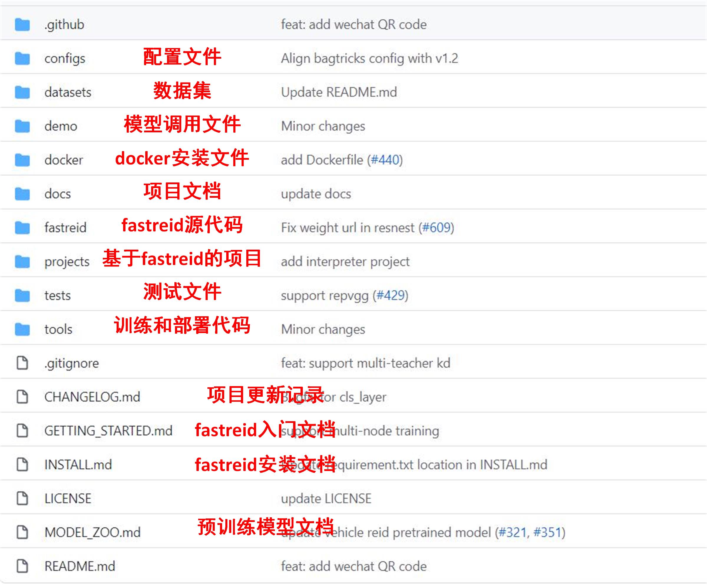The width and height of the screenshot is (707, 588).
Task: Click README.md row 'feat: add wechat QR code'
Action: (353, 566)
